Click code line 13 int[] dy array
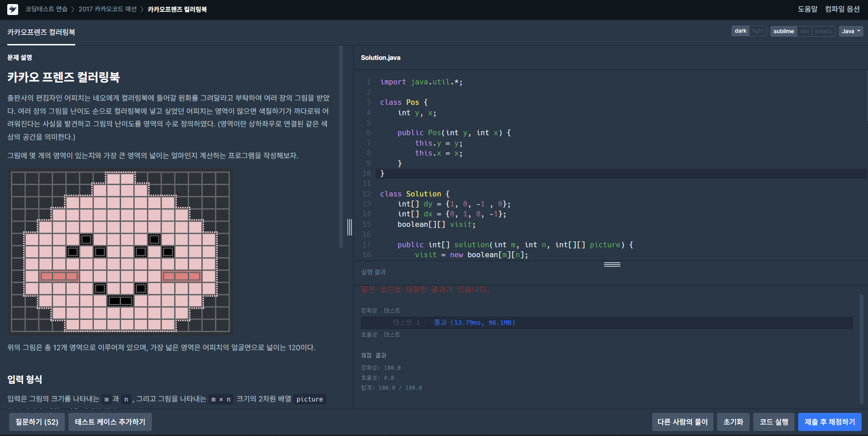 click(x=454, y=204)
